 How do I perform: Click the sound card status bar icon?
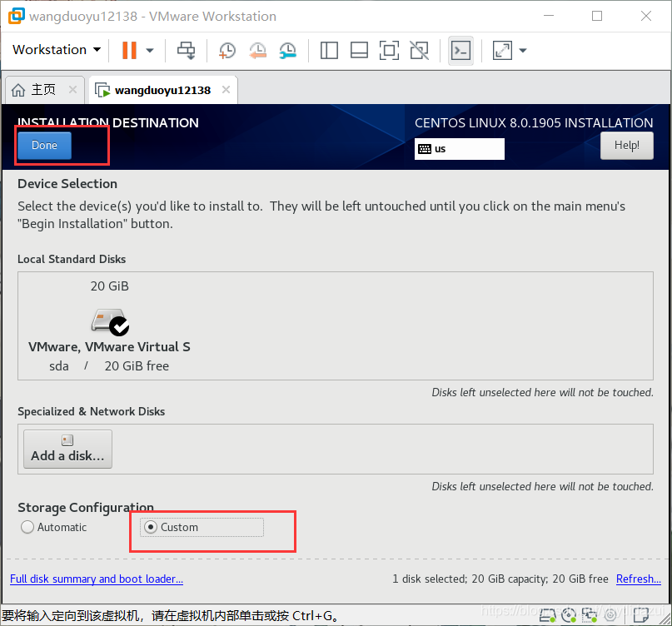(610, 615)
